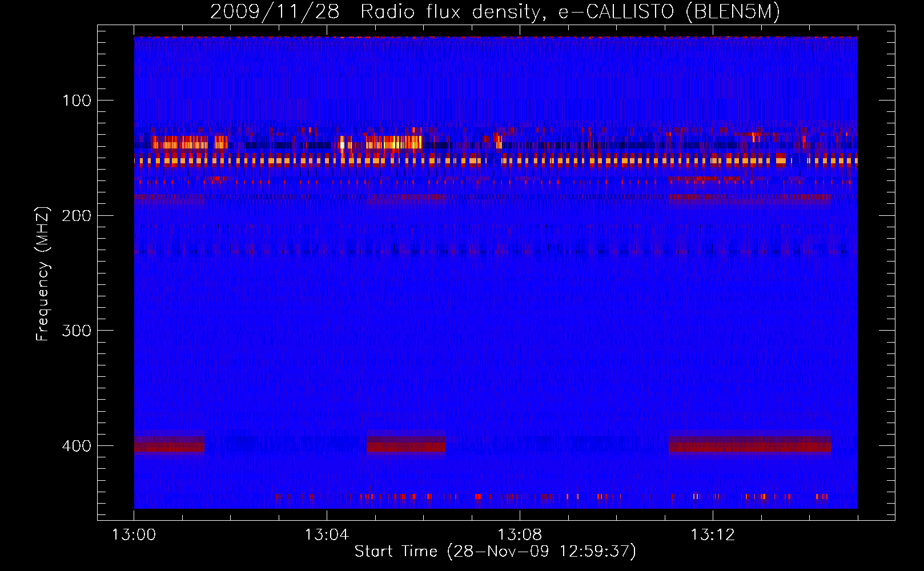
Task: Click the '300' frequency tick label
Action: click(77, 331)
